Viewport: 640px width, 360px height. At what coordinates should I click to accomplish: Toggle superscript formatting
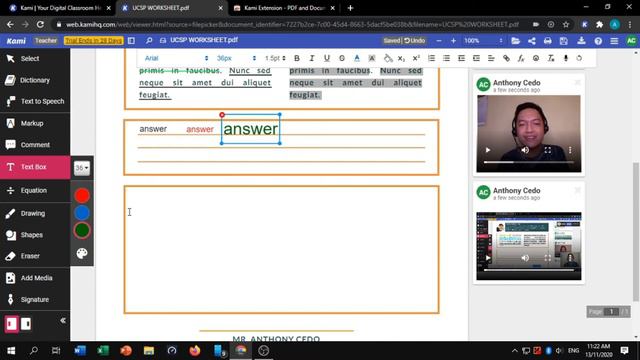pos(416,58)
